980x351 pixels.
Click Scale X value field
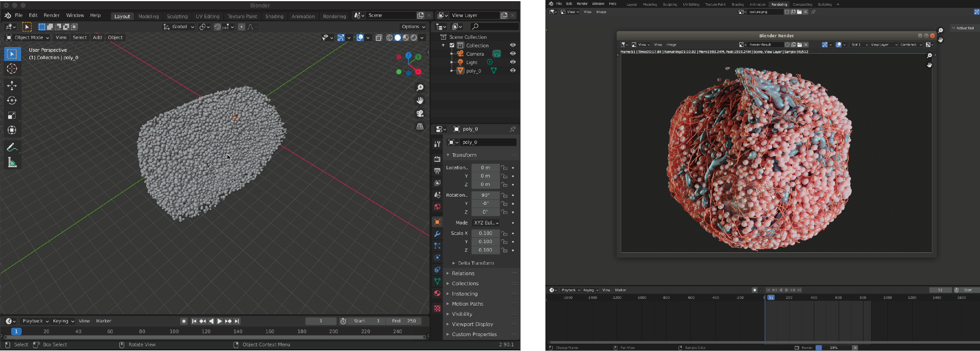[x=486, y=234]
